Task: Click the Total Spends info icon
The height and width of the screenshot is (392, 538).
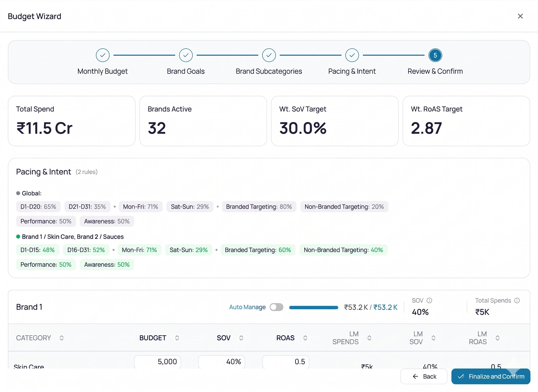Action: [517, 300]
